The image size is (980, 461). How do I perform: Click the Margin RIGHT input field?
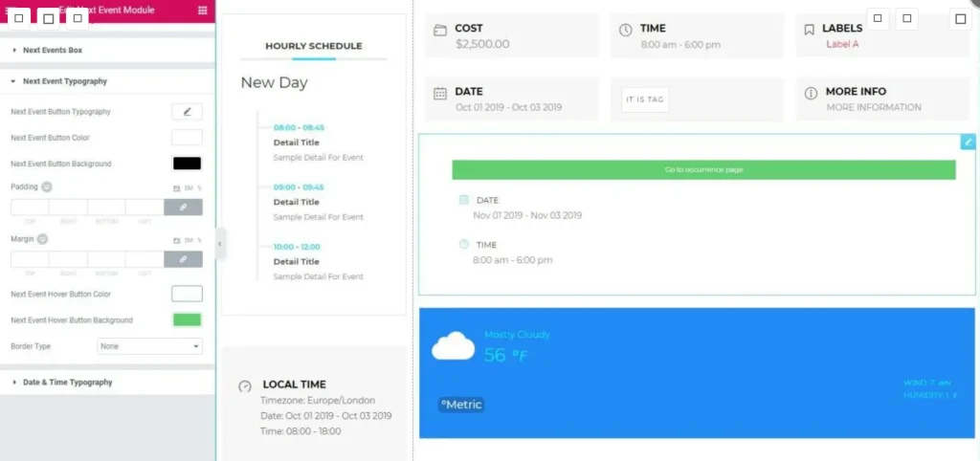tap(68, 259)
